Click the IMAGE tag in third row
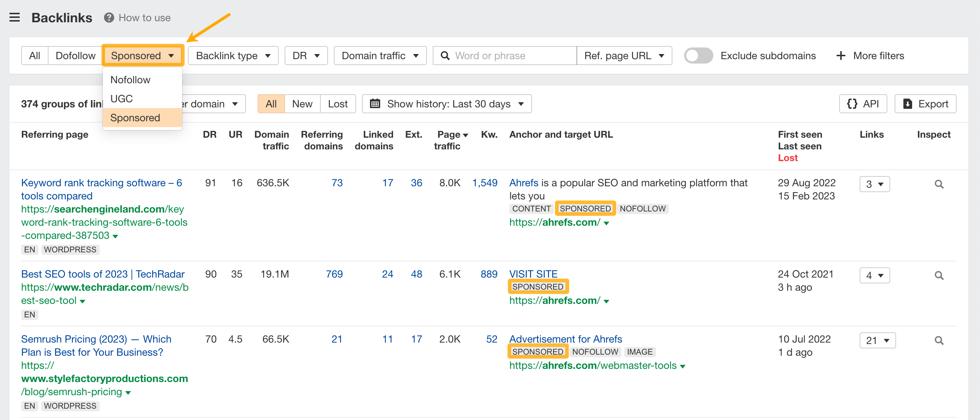The height and width of the screenshot is (420, 980). (x=640, y=352)
